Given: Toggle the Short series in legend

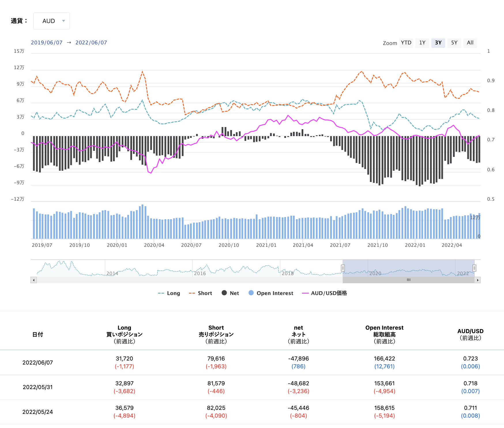Looking at the screenshot, I should (x=200, y=293).
